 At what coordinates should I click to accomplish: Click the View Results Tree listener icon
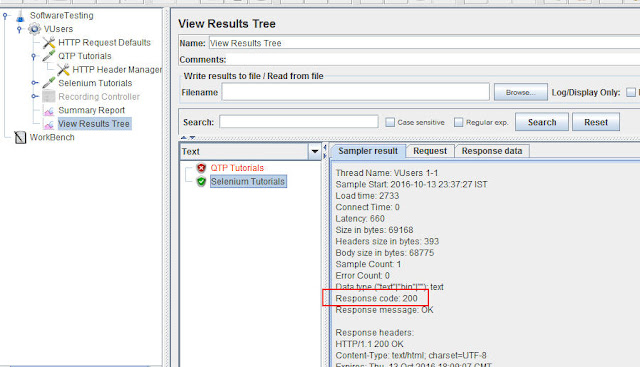(49, 124)
